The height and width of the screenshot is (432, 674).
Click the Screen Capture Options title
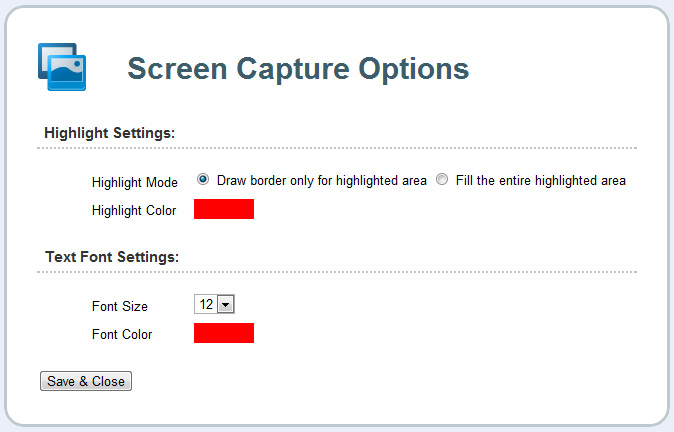[298, 68]
